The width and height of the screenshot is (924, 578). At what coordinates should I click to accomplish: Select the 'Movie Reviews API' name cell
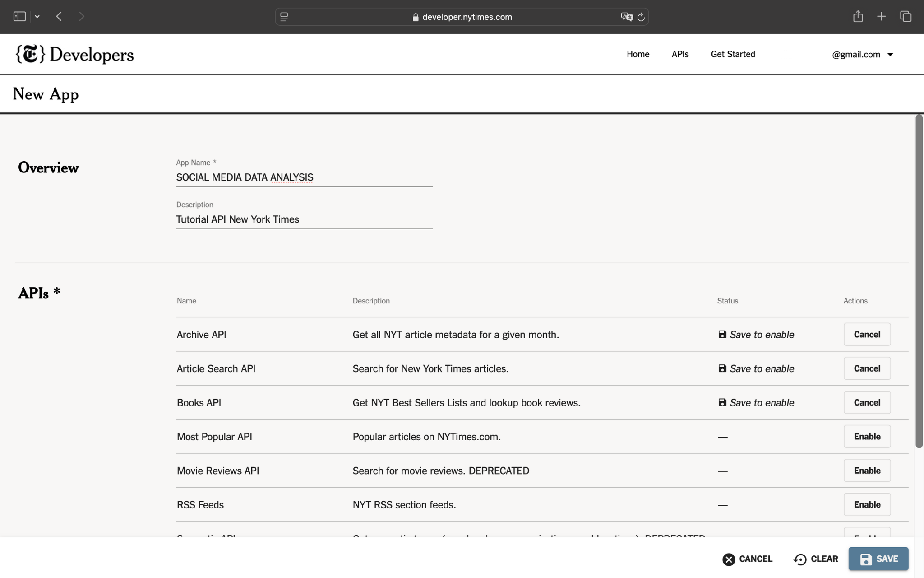point(218,471)
